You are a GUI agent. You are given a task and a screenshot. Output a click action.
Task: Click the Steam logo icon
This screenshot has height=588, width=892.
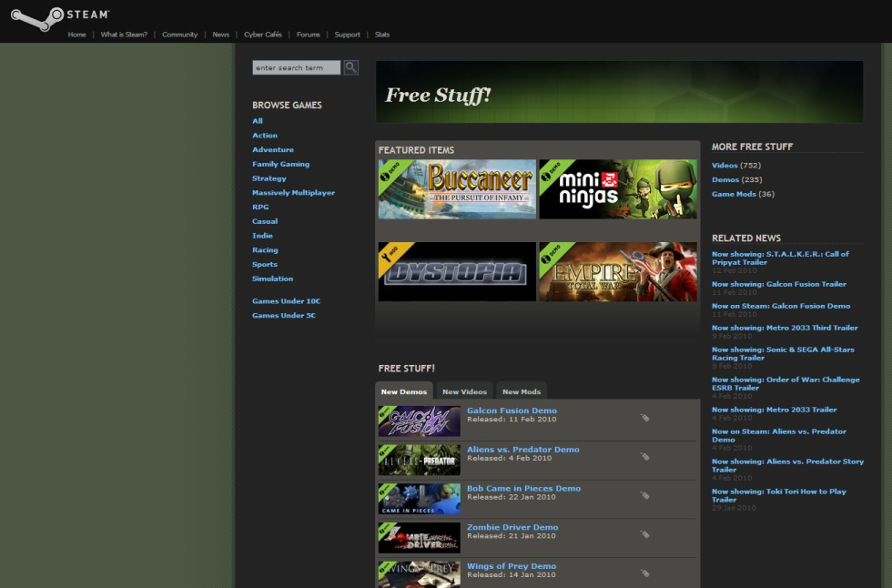point(31,19)
